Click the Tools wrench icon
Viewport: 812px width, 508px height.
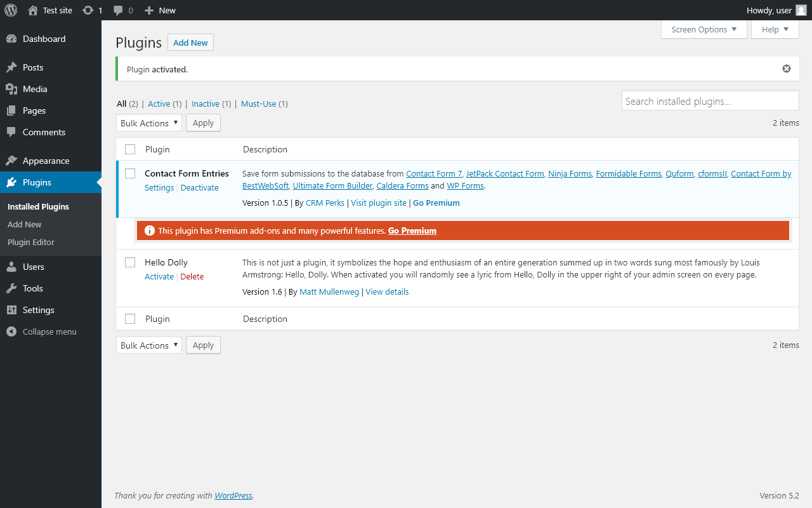coord(11,288)
